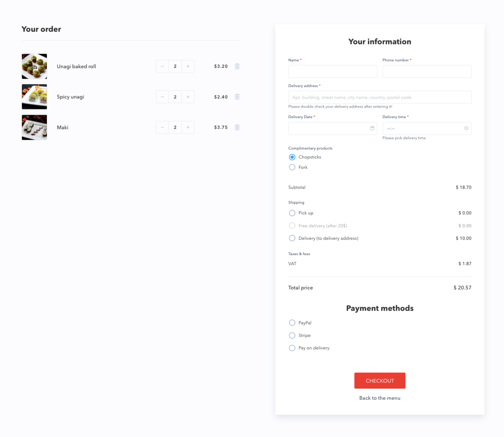Screen dimensions: 504x437
Task: Click the Unagi baked roll item name
Action: pyautogui.click(x=76, y=66)
